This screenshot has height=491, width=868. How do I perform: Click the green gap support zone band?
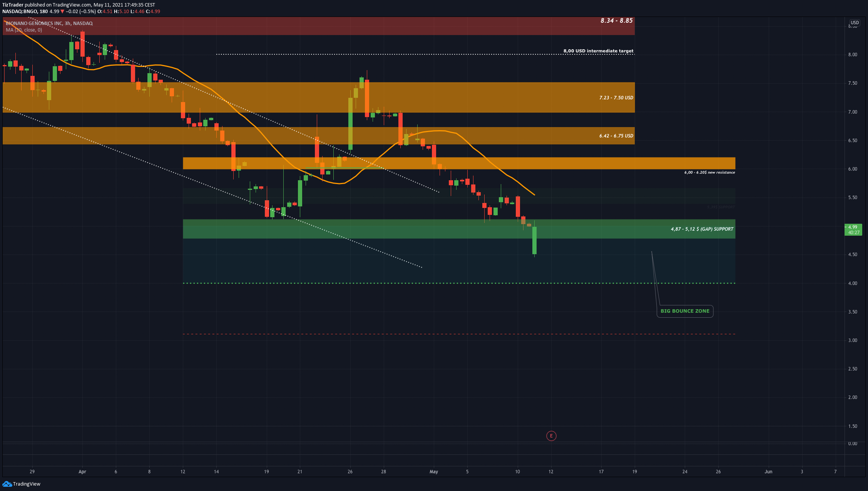[459, 229]
